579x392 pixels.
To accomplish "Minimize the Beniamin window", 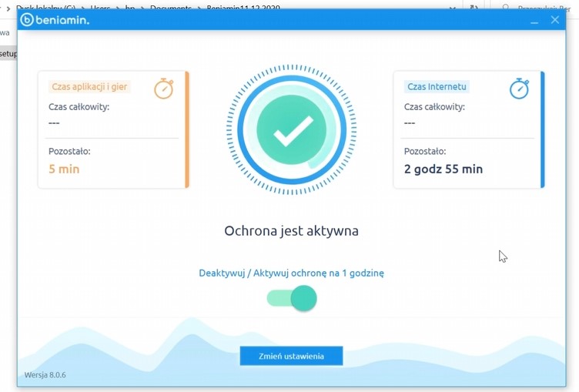I will pos(534,21).
